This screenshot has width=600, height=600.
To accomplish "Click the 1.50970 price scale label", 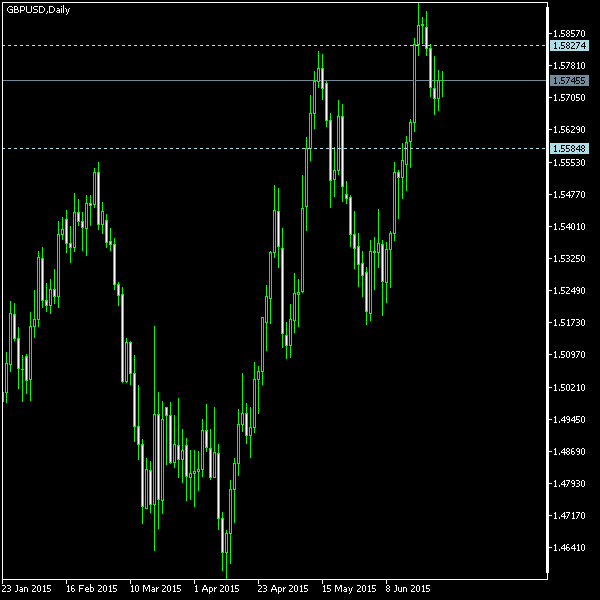I will click(569, 355).
